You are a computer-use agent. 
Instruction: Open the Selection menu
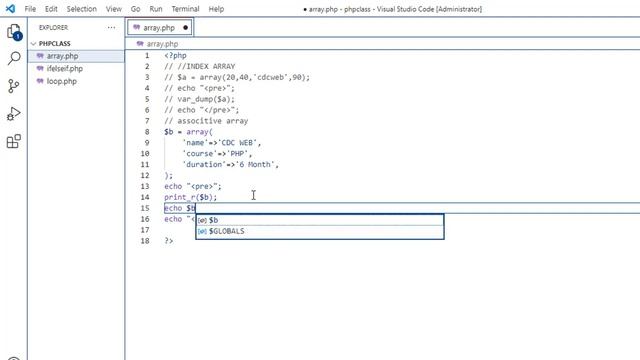coord(82,9)
